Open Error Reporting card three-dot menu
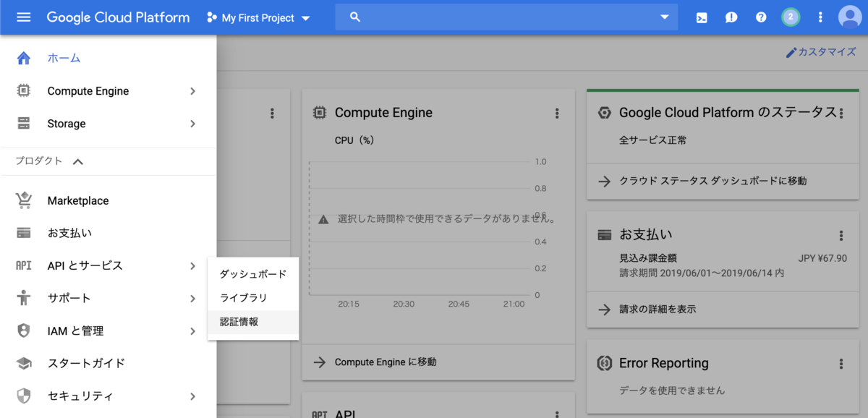 (x=841, y=363)
